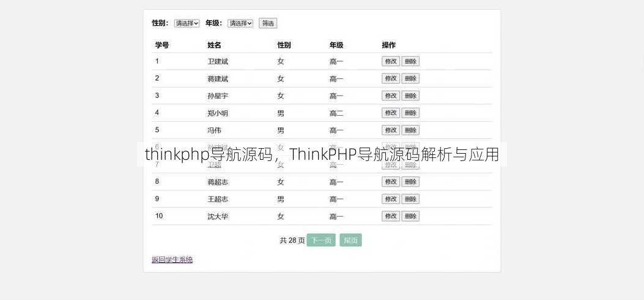This screenshot has width=644, height=300.
Task: Click gender 男 in 郑小明 row
Action: tap(281, 113)
